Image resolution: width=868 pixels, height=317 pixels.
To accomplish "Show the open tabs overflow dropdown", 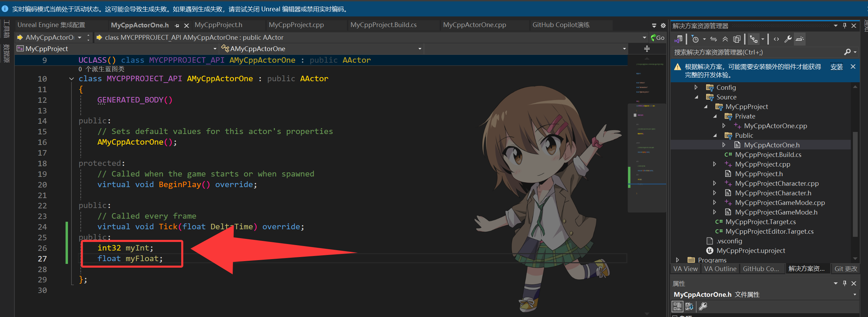I will tap(654, 26).
